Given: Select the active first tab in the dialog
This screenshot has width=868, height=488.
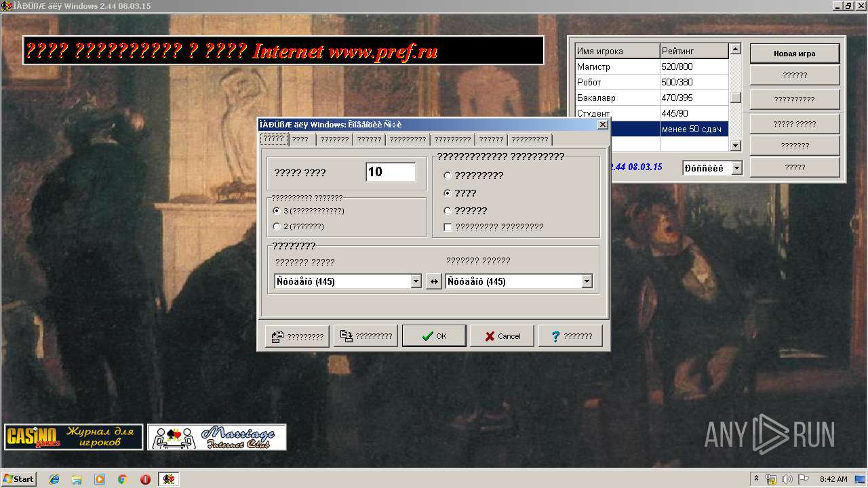Looking at the screenshot, I should tap(274, 139).
